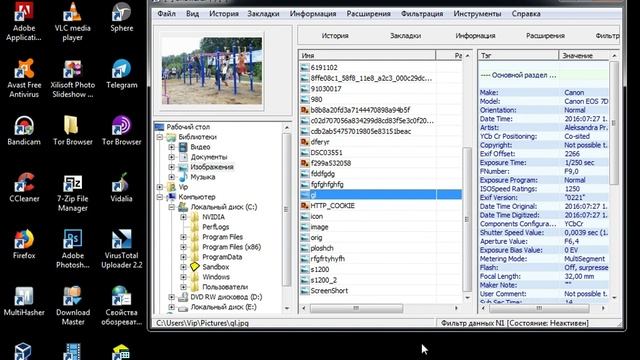The height and width of the screenshot is (360, 640).
Task: Click the folder tree vertical scrollbar
Action: pyautogui.click(x=286, y=217)
